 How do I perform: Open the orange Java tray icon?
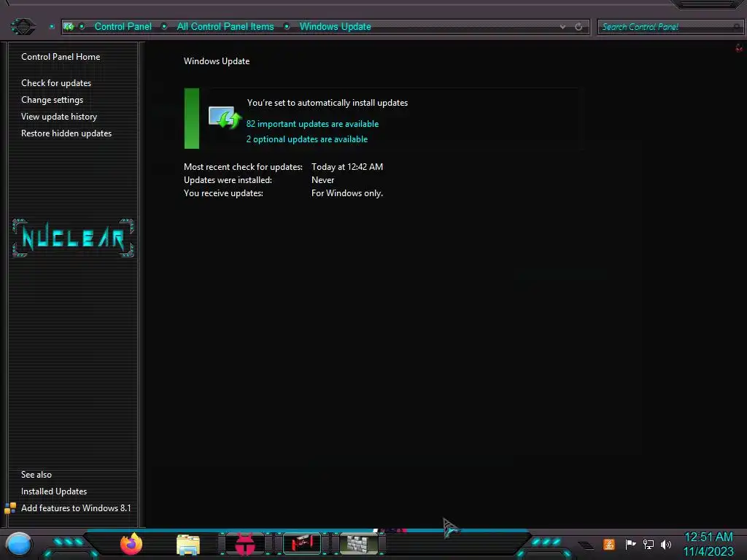click(609, 544)
